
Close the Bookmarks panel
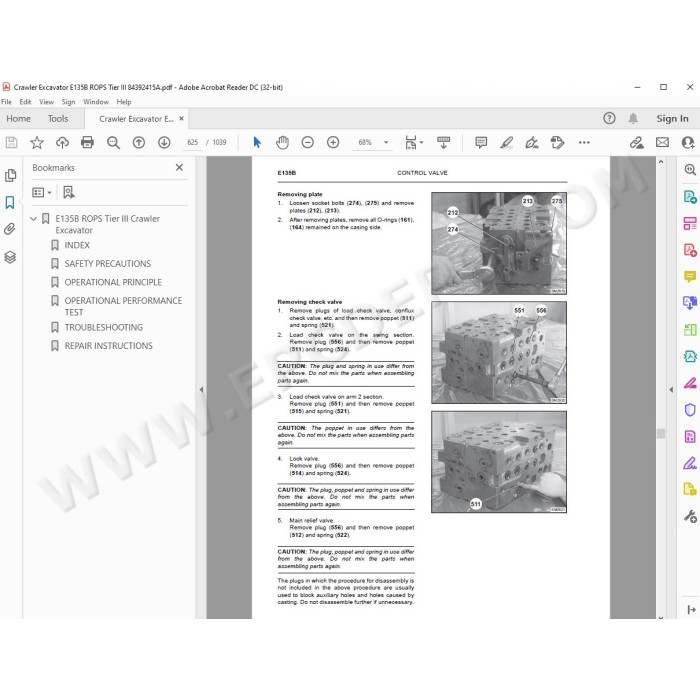coord(179,167)
